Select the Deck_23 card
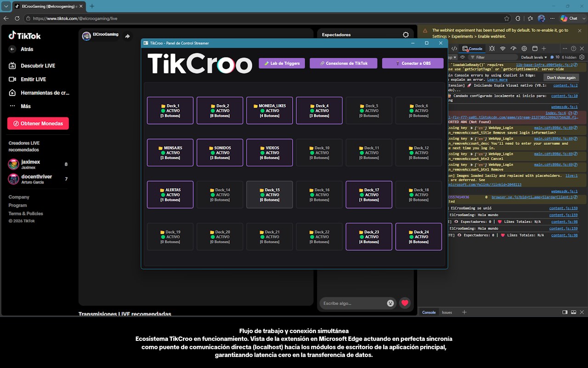This screenshot has width=588, height=368. [x=369, y=237]
